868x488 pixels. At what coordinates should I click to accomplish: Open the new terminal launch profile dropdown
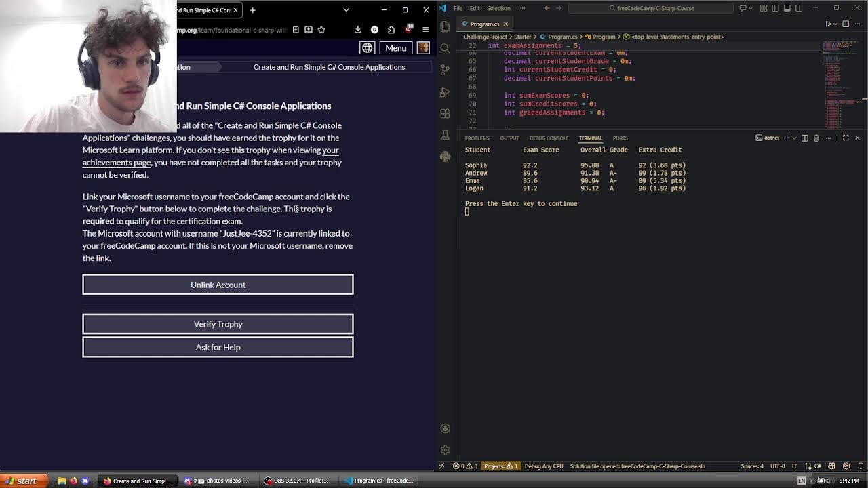pyautogui.click(x=794, y=138)
